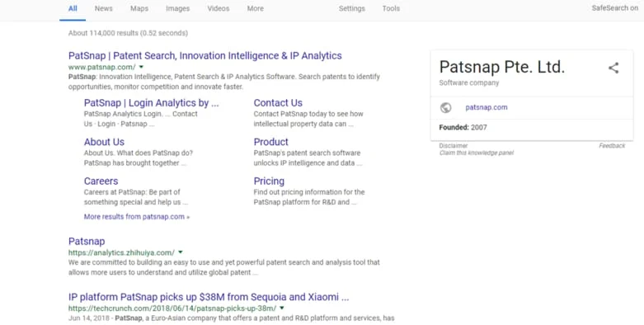Open the Patsnap zhihuiya result title
Viewport: 644px width, 325px height.
pyautogui.click(x=87, y=241)
